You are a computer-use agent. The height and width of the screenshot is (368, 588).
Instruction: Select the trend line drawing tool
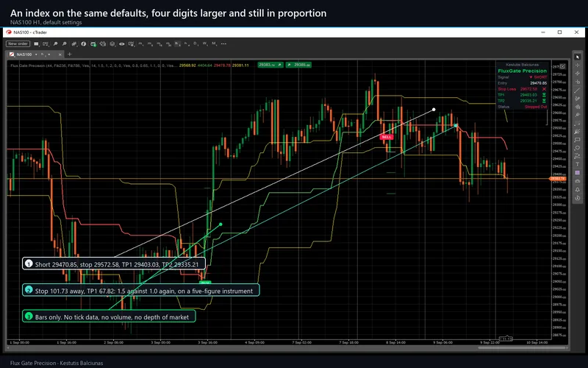pyautogui.click(x=578, y=91)
